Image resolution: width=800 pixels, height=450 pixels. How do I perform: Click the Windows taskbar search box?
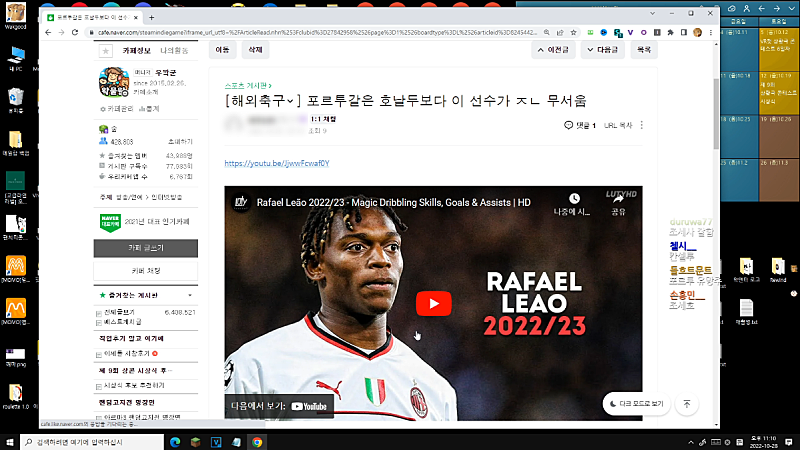(x=92, y=442)
